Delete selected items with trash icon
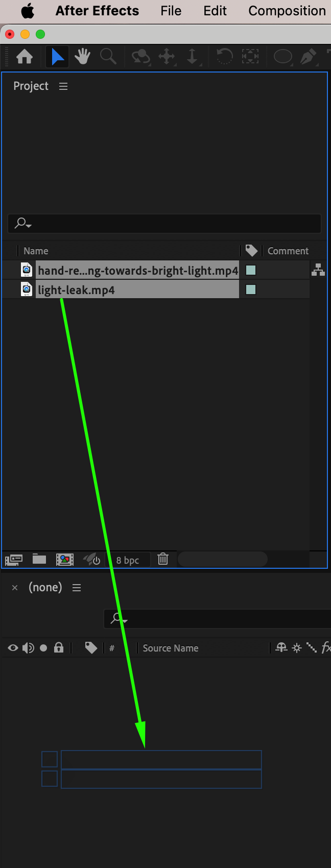This screenshot has width=331, height=868. click(163, 559)
